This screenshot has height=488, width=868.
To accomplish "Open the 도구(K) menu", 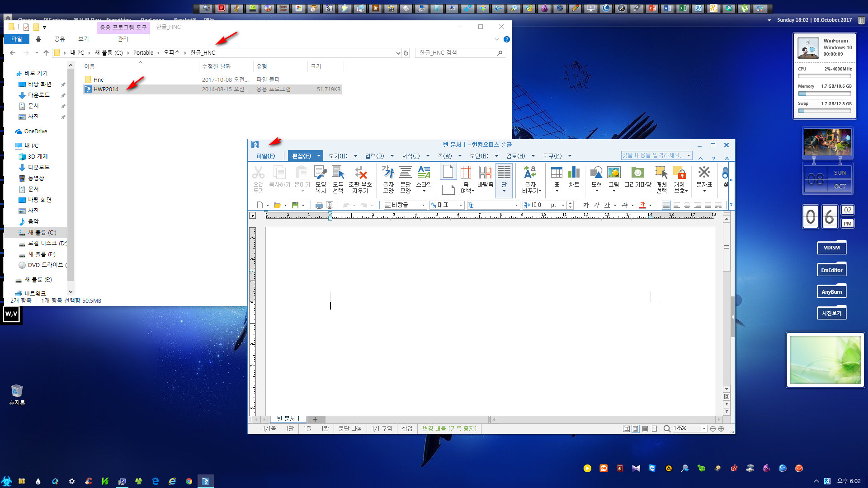I will (552, 156).
